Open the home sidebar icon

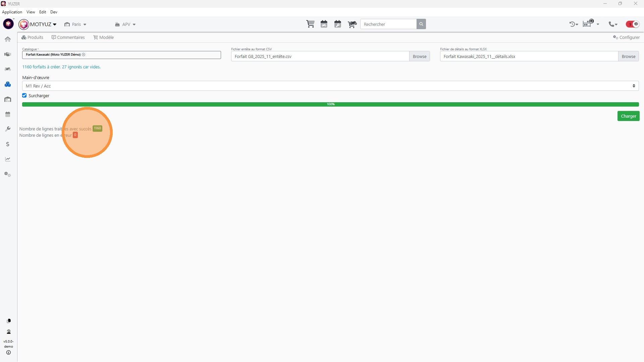(8, 39)
